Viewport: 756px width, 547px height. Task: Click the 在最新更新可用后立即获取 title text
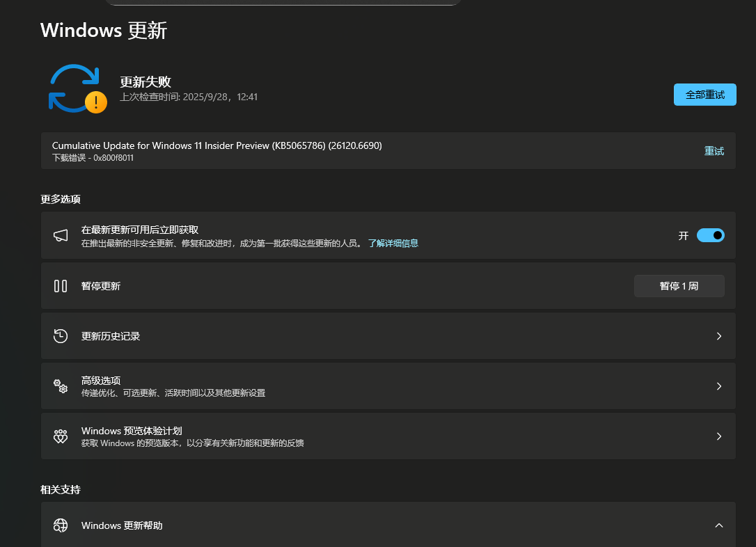point(140,230)
